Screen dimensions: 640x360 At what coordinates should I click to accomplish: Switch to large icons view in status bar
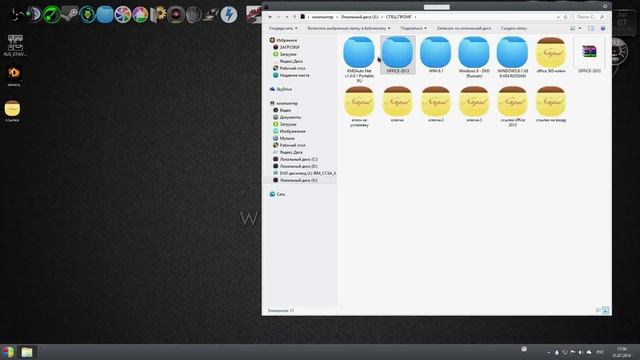coord(606,311)
